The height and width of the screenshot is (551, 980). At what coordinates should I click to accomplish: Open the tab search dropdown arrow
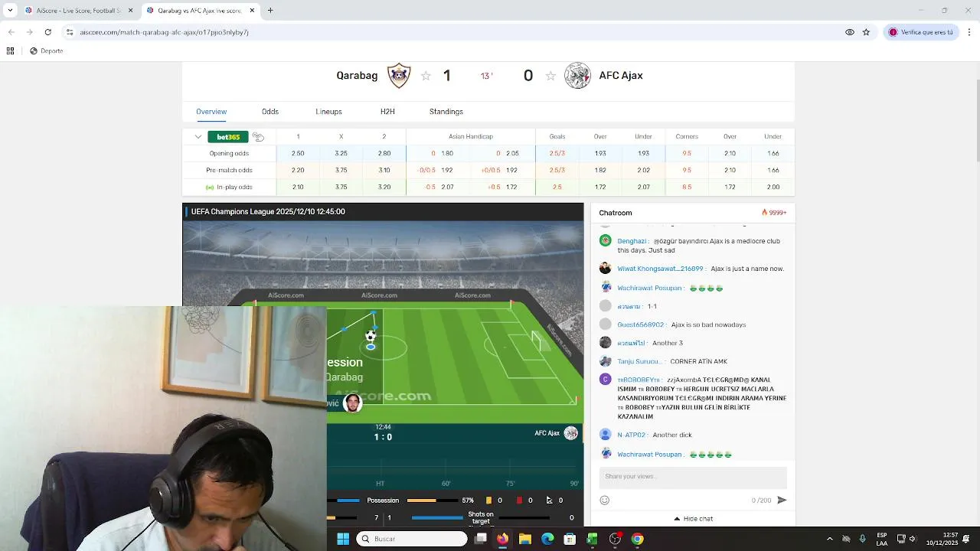(x=10, y=11)
